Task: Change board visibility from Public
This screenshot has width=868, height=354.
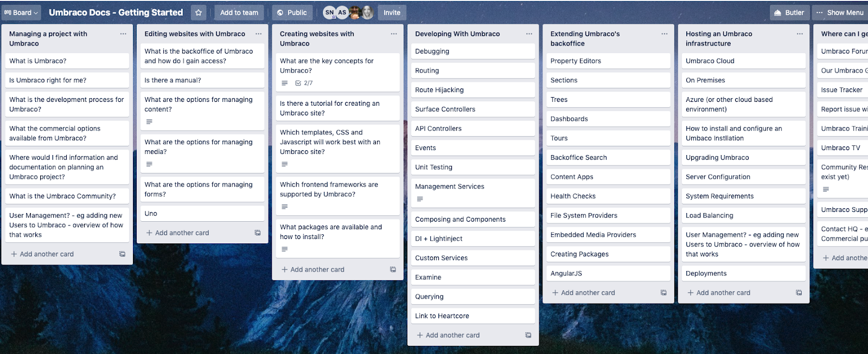Action: 292,12
